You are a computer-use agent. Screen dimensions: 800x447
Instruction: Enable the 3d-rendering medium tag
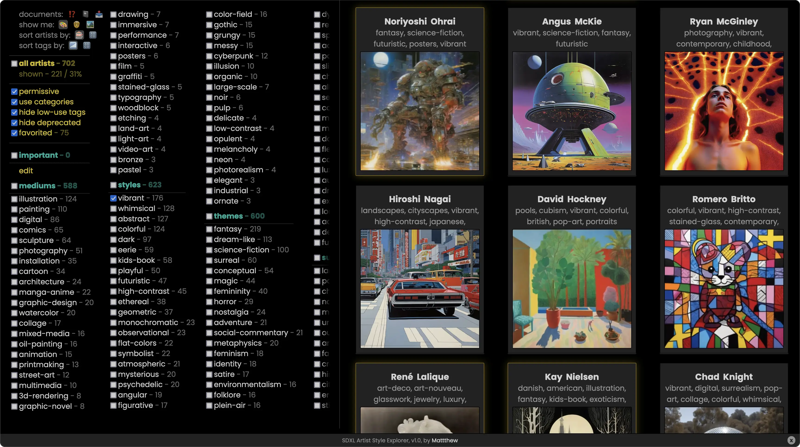pyautogui.click(x=14, y=396)
